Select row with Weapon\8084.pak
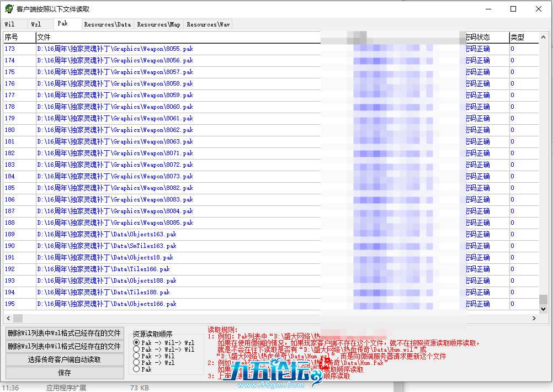Image resolution: width=553 pixels, height=392 pixels. [271, 211]
